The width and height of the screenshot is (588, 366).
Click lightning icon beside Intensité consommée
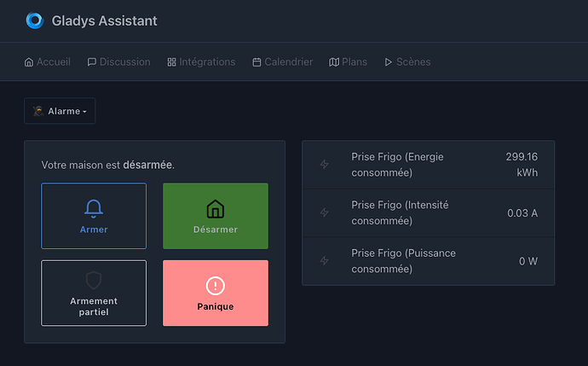324,212
